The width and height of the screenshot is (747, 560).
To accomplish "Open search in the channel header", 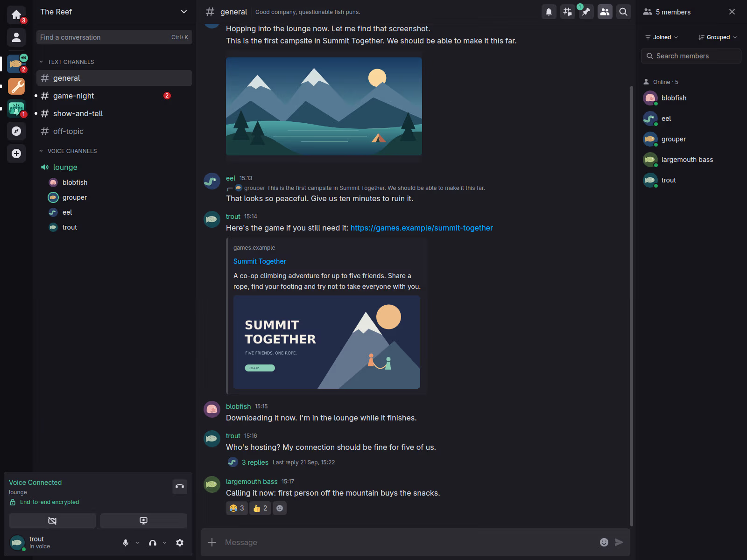I will coord(623,12).
